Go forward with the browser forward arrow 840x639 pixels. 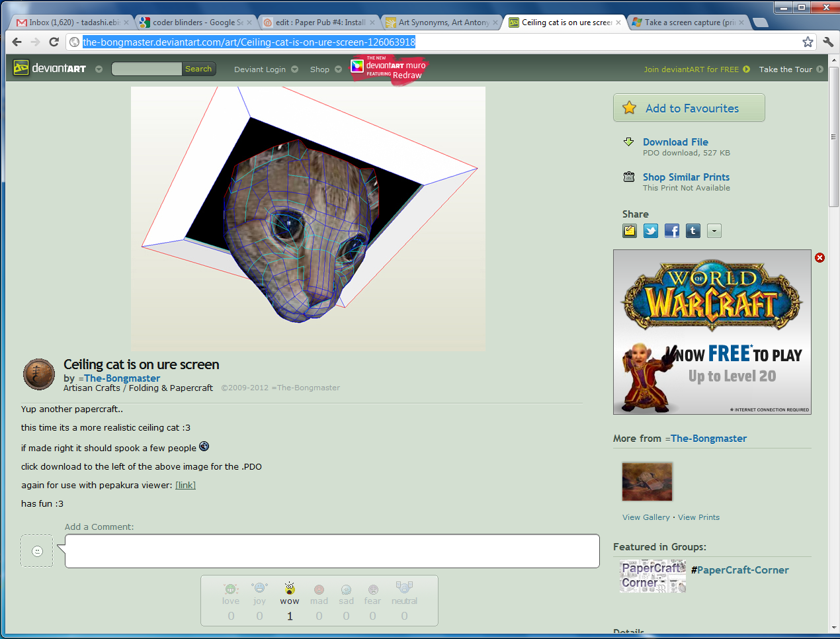(36, 42)
